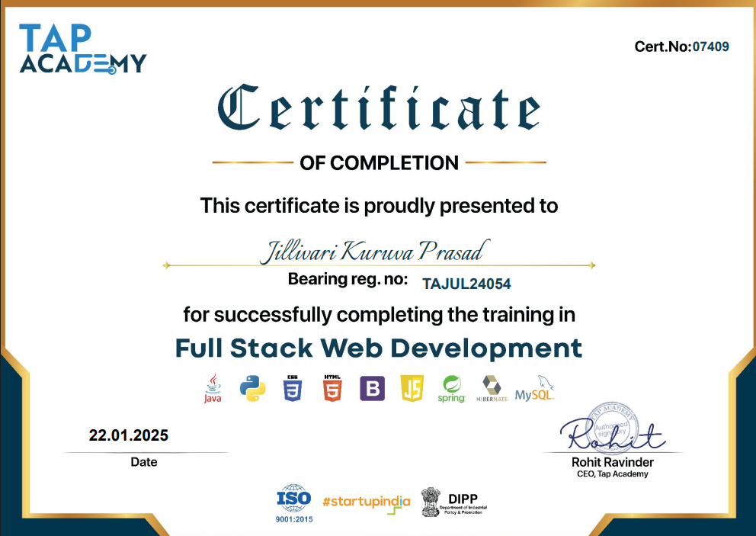Select the date 22.01.2025

coord(130,435)
